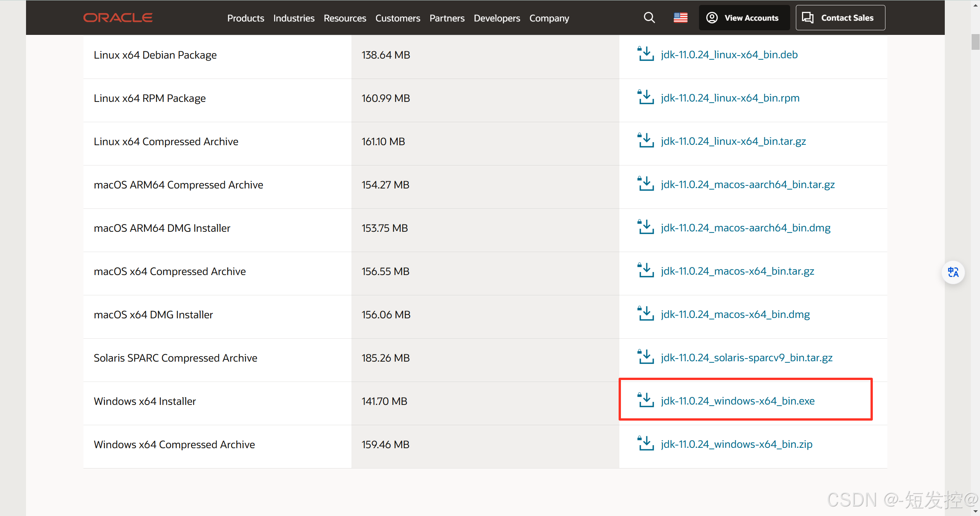Image resolution: width=980 pixels, height=516 pixels.
Task: Download jdk-11.0.24_windows-x64_bin.exe link
Action: coord(738,401)
